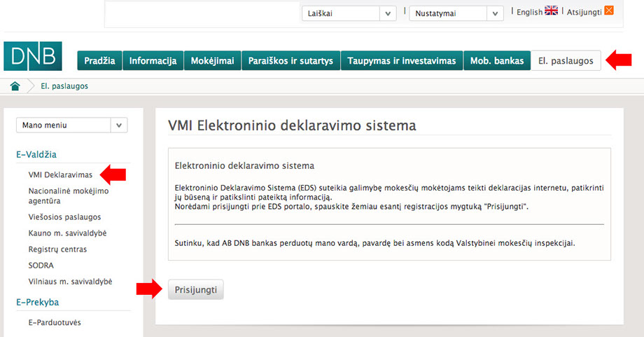The width and height of the screenshot is (644, 337).
Task: Open the Pradžia tab
Action: click(x=100, y=61)
